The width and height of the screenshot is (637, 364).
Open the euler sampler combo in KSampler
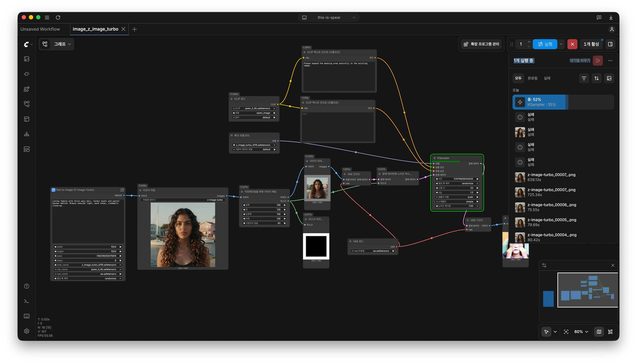[x=457, y=197]
